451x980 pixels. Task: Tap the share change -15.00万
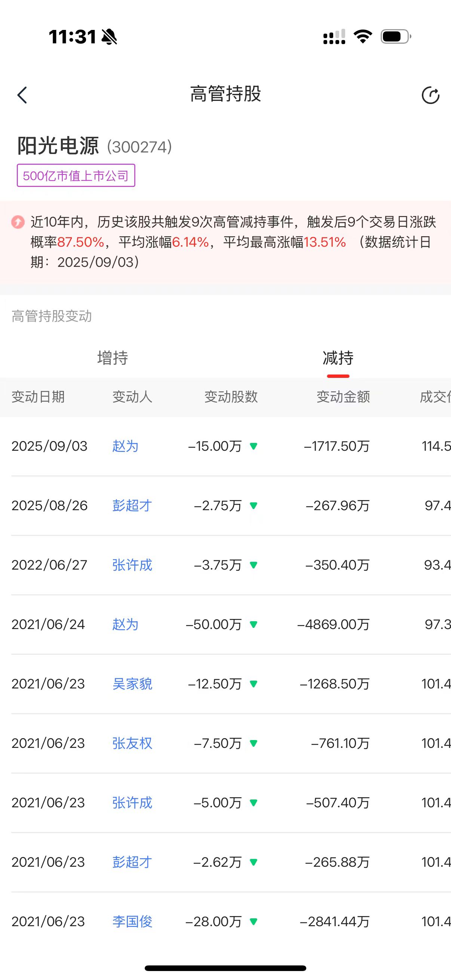tap(215, 446)
